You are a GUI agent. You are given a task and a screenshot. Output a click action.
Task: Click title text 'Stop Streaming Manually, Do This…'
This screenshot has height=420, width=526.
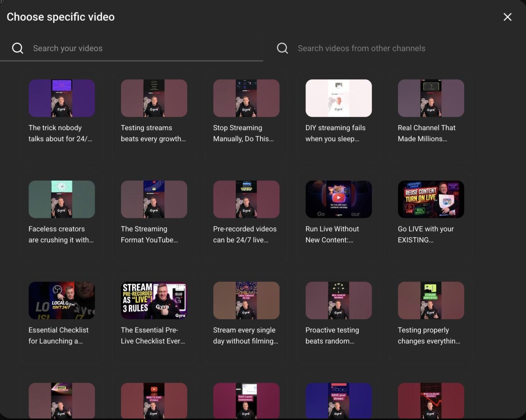(243, 133)
